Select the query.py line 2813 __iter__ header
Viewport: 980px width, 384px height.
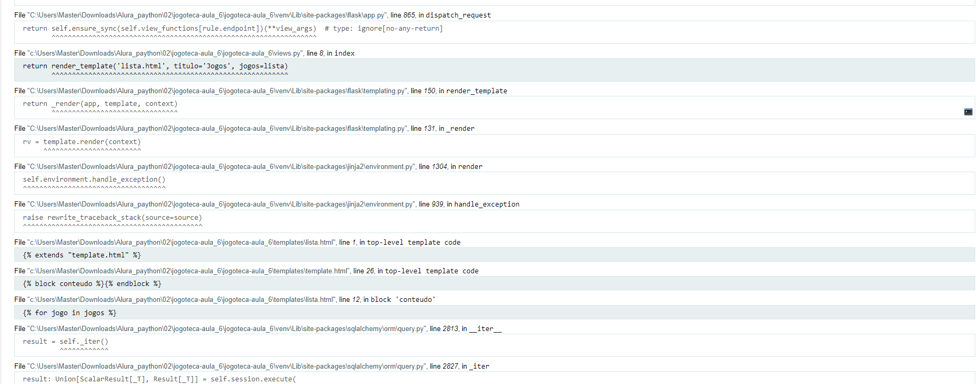[x=258, y=328]
